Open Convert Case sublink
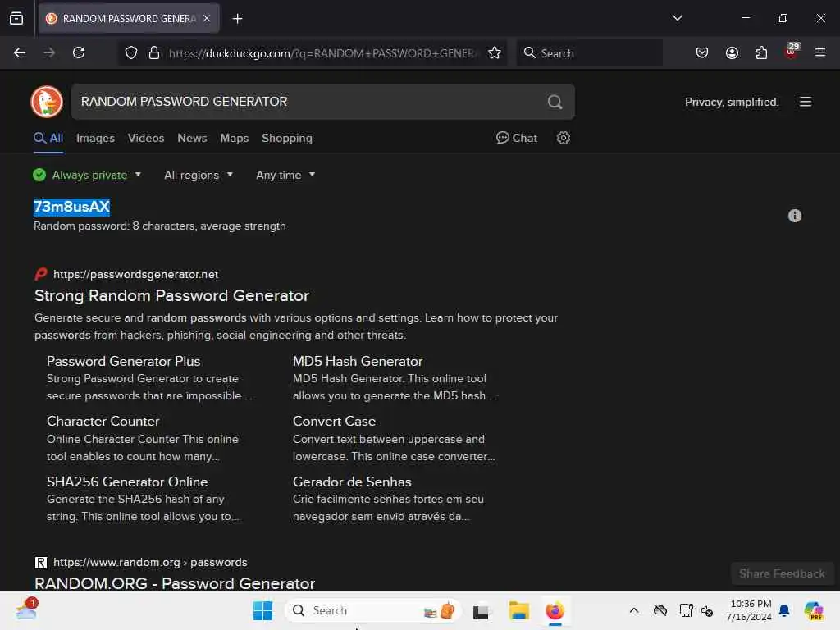 coord(334,422)
